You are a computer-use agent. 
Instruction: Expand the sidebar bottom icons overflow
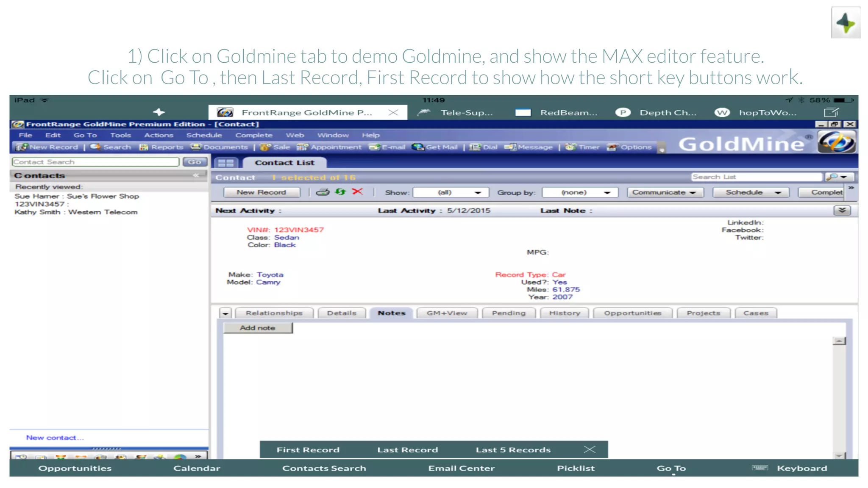(x=198, y=456)
